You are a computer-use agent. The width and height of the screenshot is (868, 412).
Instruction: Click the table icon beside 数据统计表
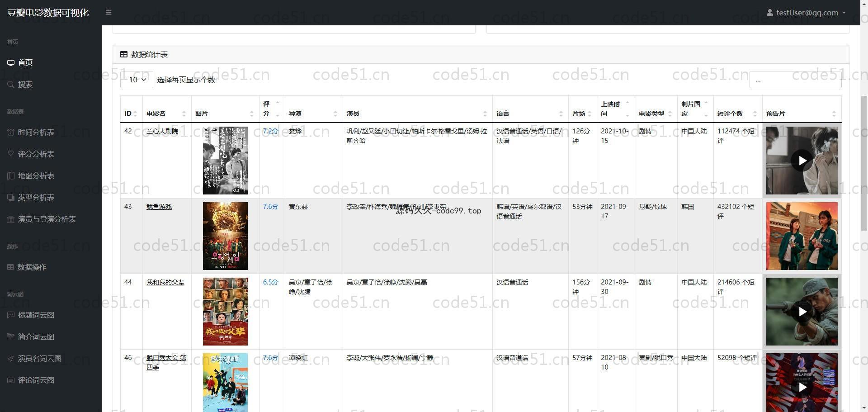coord(124,55)
